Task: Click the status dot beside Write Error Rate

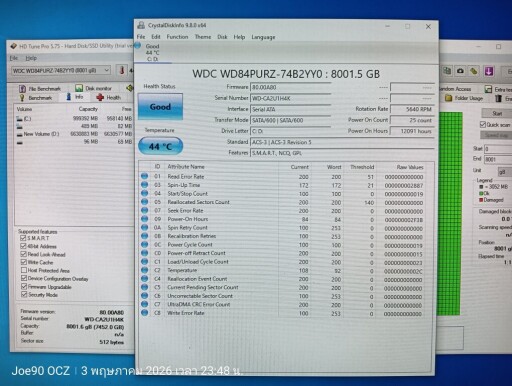Action: 144,313
